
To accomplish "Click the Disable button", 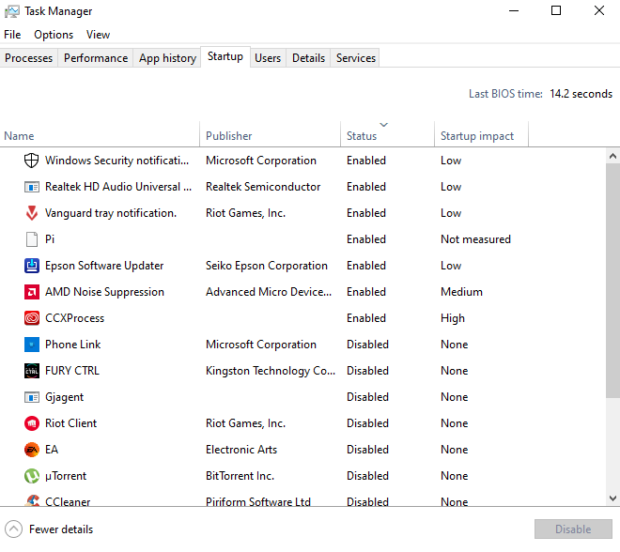I will pos(573,529).
